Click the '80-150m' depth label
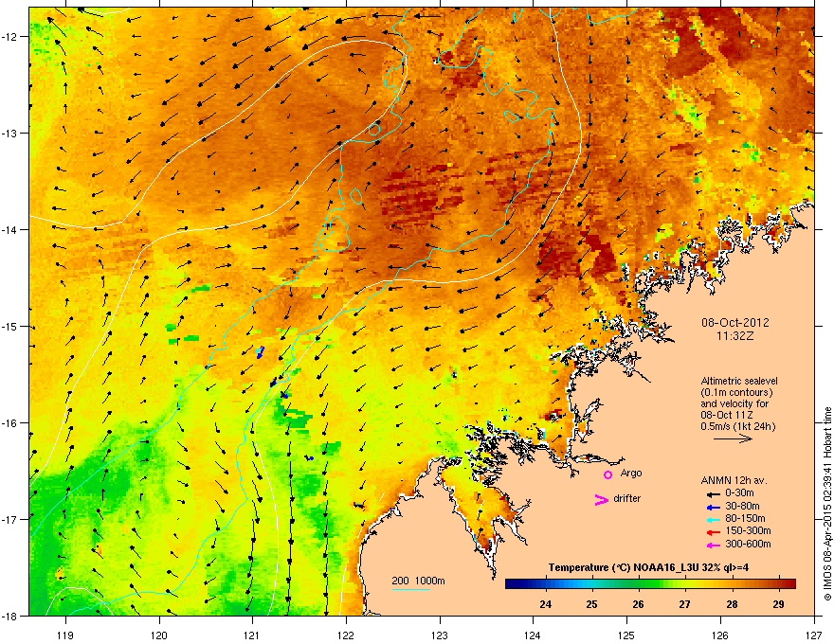Viewport: 834px width, 644px height. (745, 518)
